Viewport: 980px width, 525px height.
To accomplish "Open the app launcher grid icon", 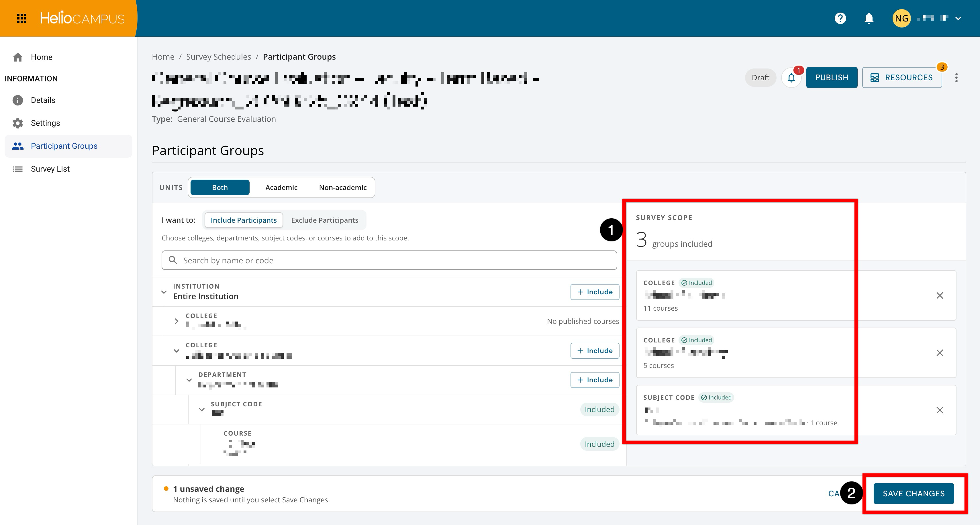I will pos(22,18).
